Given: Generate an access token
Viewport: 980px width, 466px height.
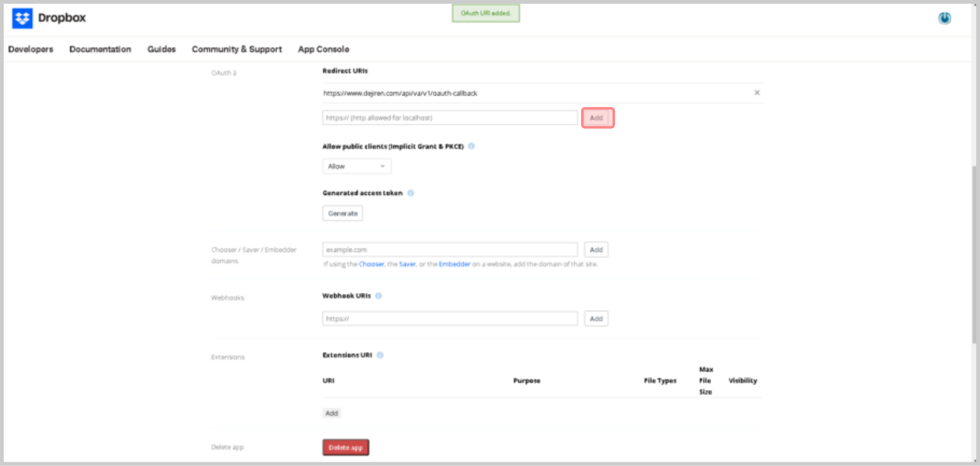Looking at the screenshot, I should pyautogui.click(x=342, y=213).
